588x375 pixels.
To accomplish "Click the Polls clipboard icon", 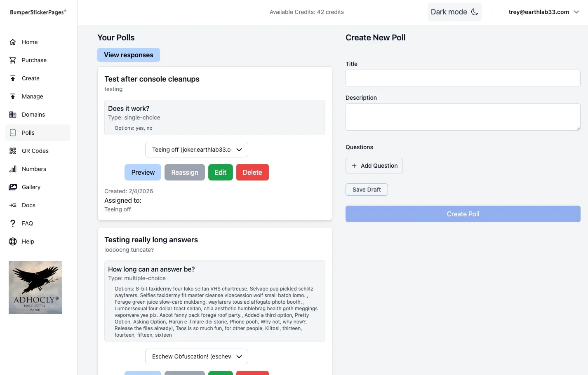I will [x=13, y=133].
